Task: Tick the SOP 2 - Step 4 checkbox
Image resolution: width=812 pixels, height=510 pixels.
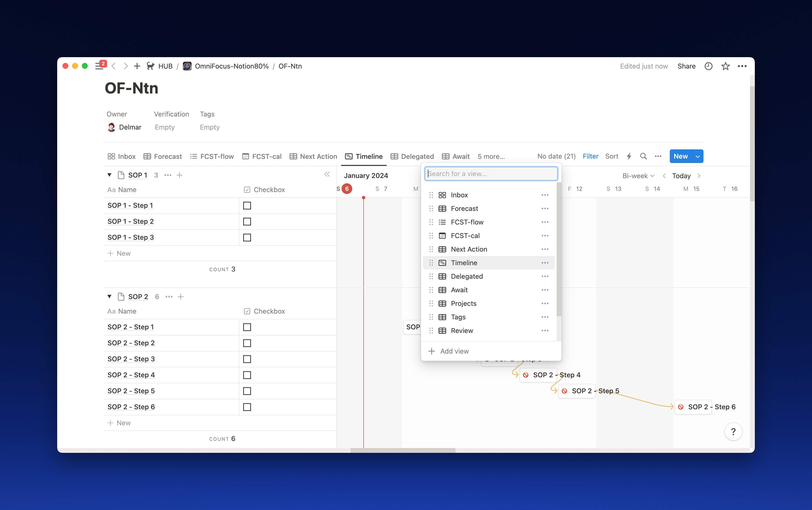Action: (x=247, y=375)
